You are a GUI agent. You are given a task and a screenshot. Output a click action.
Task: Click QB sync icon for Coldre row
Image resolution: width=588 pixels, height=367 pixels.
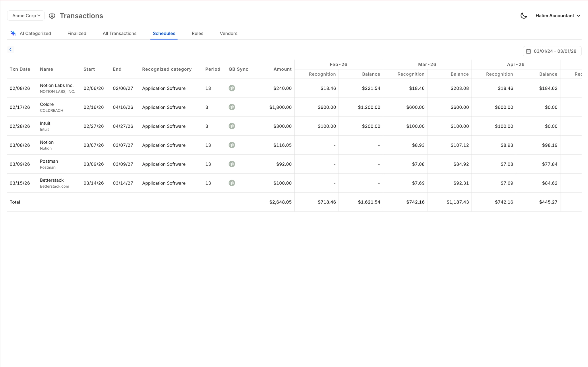tap(232, 107)
